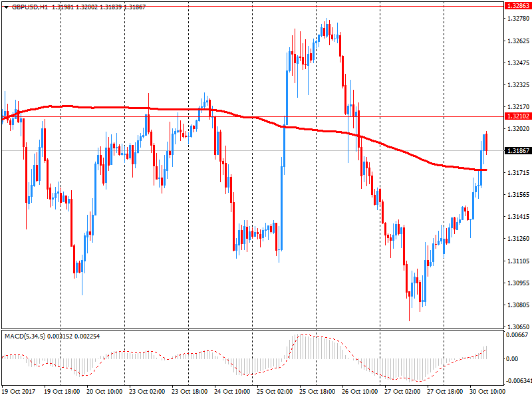Click the 1.32625 price scale value
This screenshot has width=532, height=399.
(518, 41)
